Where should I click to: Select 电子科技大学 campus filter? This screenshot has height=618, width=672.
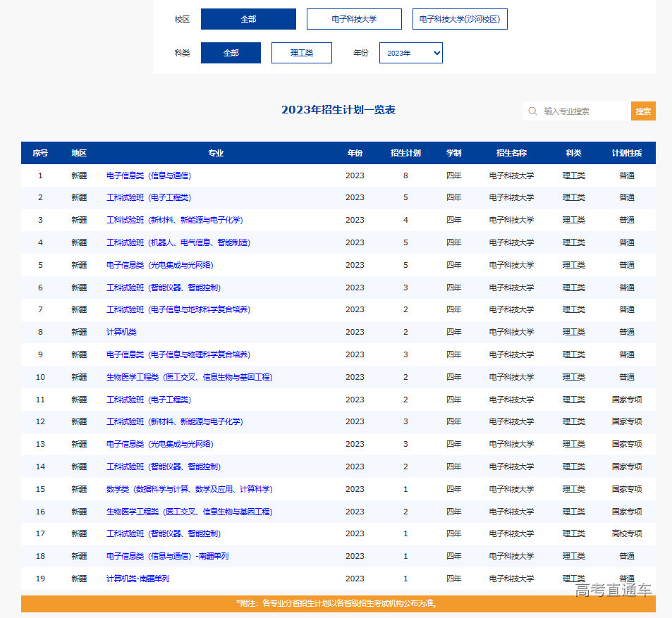354,20
